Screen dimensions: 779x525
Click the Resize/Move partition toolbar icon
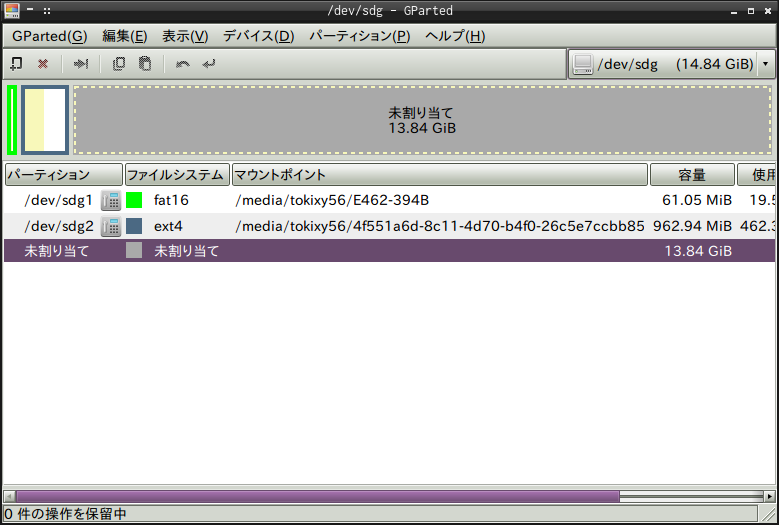[x=80, y=64]
